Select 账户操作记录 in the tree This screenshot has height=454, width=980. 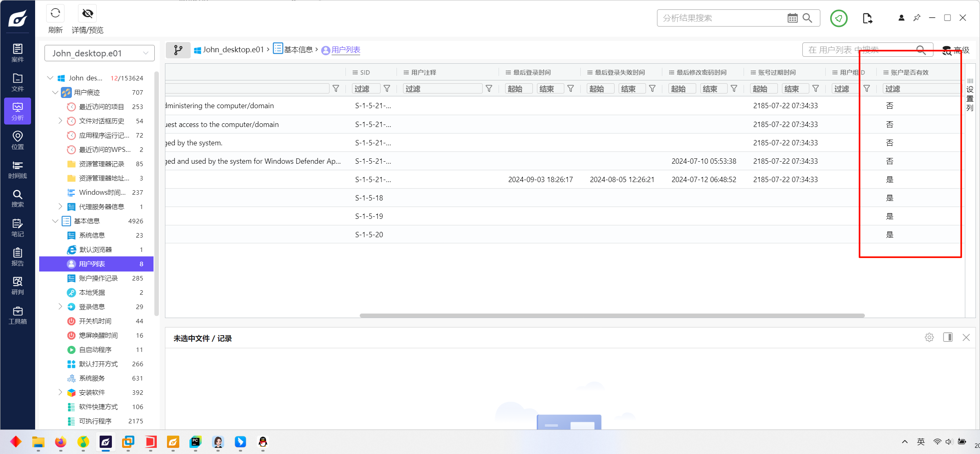click(x=98, y=278)
